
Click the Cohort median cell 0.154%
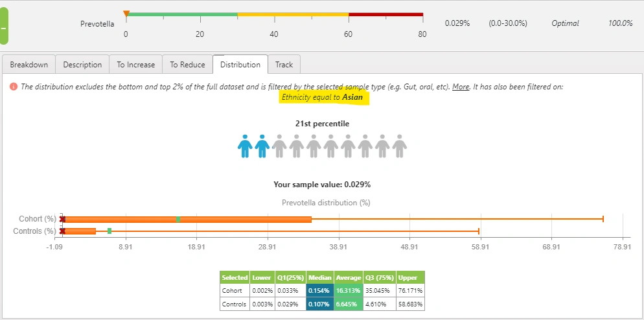tap(320, 290)
